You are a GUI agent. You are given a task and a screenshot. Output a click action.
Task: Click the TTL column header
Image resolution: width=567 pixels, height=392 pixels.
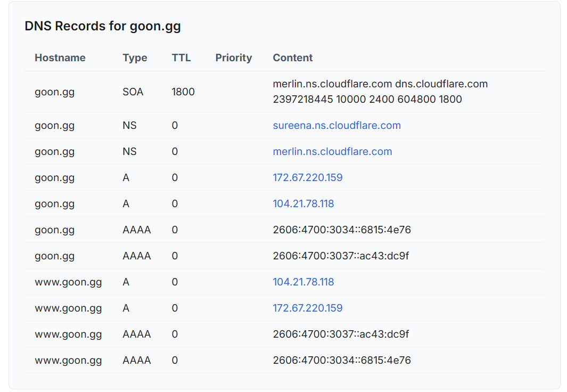click(x=181, y=58)
